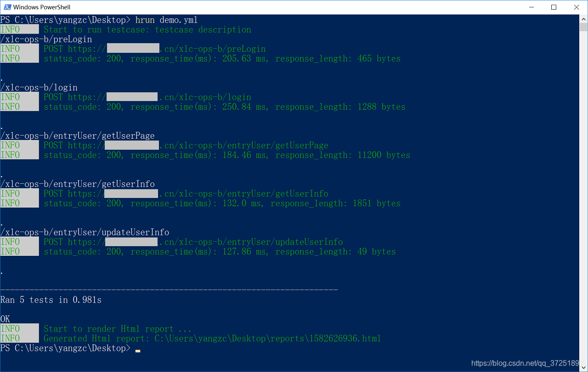
Task: Click 'Start to run testcase' log line
Action: click(147, 29)
